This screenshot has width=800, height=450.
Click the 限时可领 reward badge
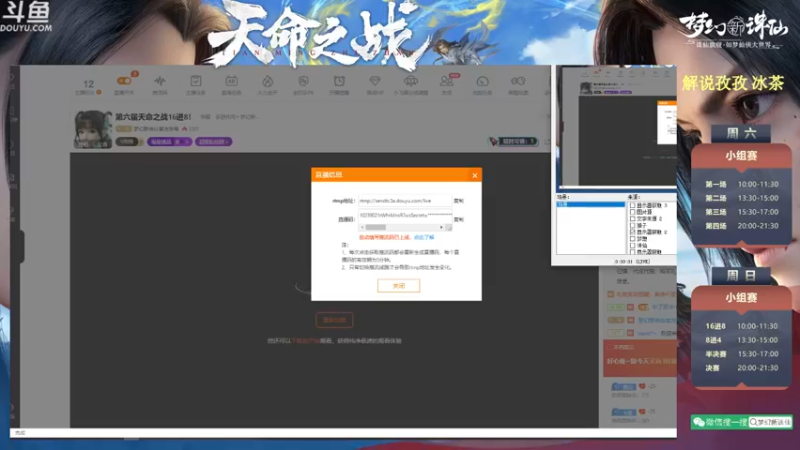[x=513, y=141]
